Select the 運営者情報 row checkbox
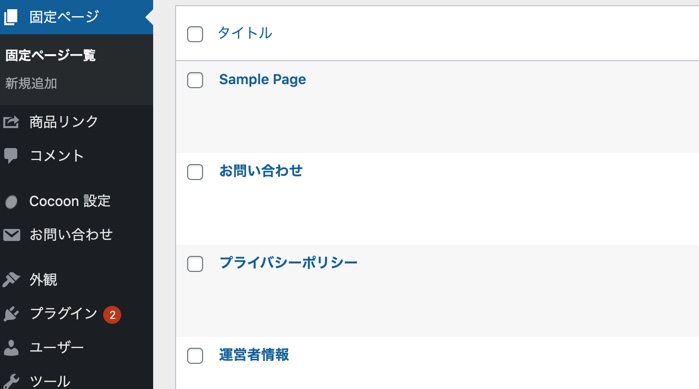 click(x=195, y=356)
